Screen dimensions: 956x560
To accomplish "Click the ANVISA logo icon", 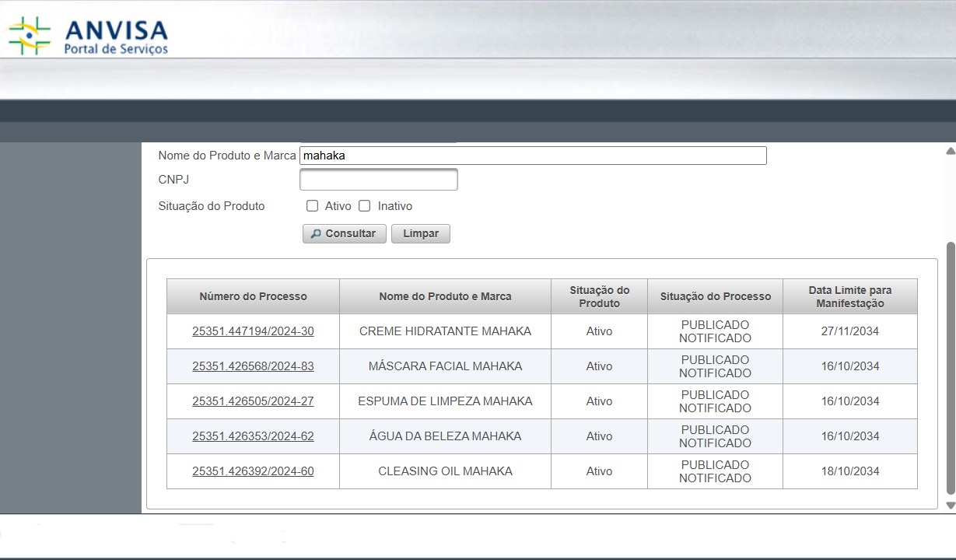I will [x=30, y=35].
